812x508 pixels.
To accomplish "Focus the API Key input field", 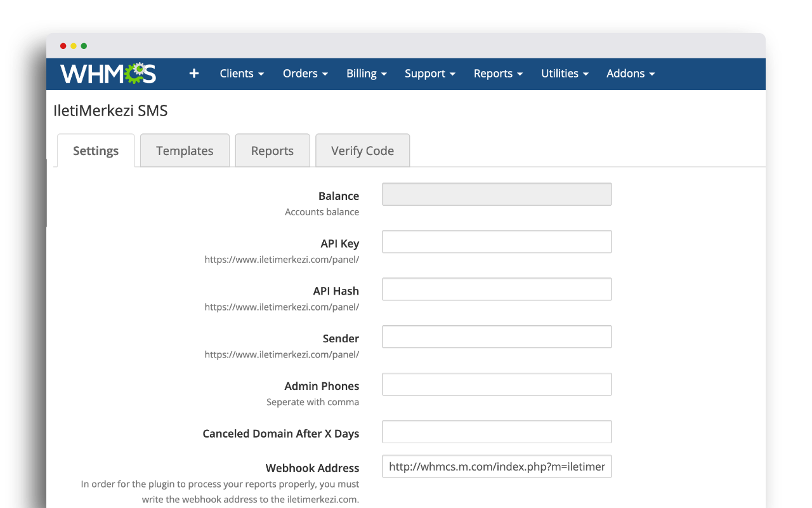I will [497, 242].
